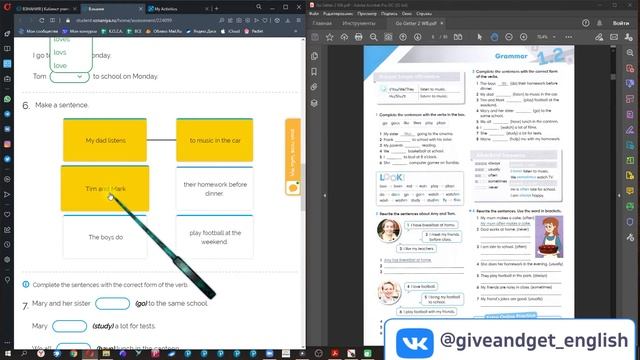This screenshot has width=640, height=360.
Task: Click Opera address bar URL
Action: (x=124, y=20)
